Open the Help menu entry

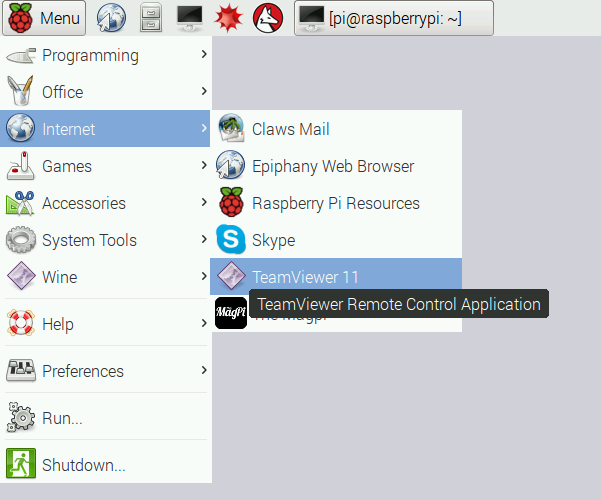[105, 324]
